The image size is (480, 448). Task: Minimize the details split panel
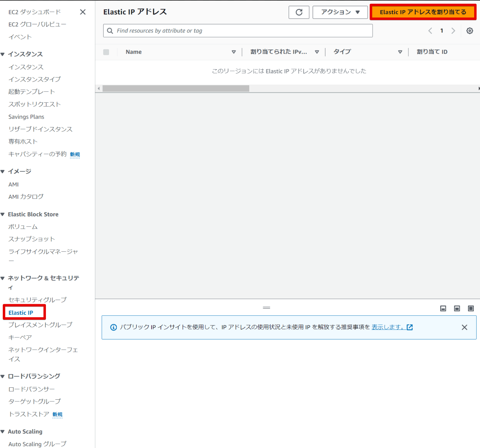point(443,309)
